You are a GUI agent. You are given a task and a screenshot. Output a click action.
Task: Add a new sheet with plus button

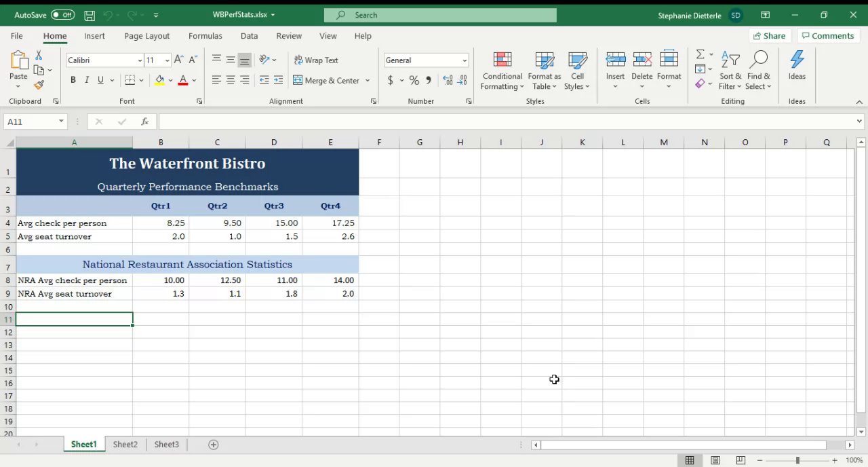click(213, 445)
